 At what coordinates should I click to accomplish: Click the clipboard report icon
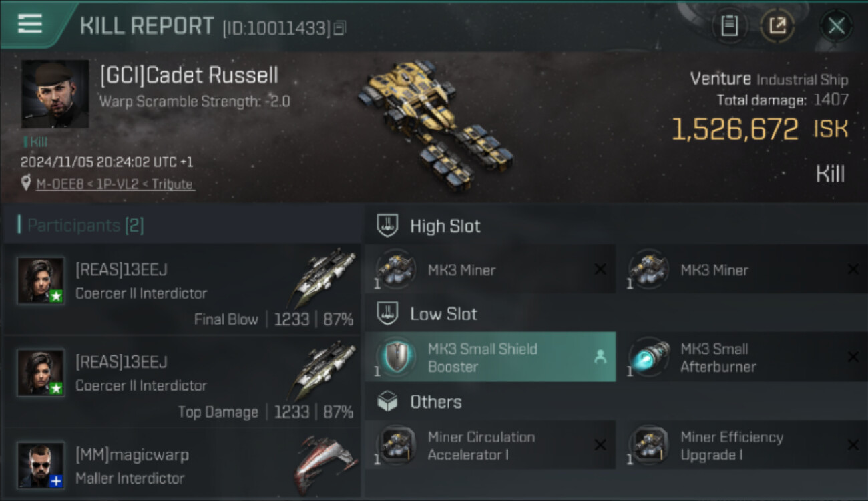(729, 26)
